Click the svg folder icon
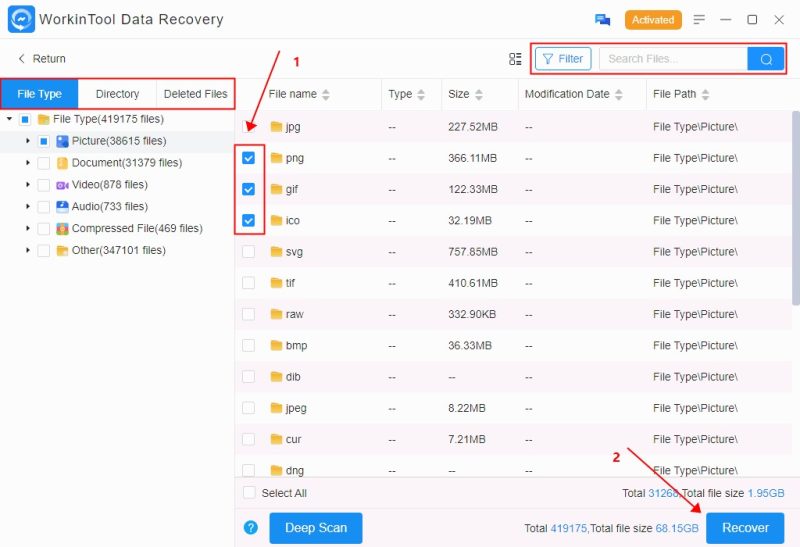Screen dimensions: 800x547 [x=277, y=252]
